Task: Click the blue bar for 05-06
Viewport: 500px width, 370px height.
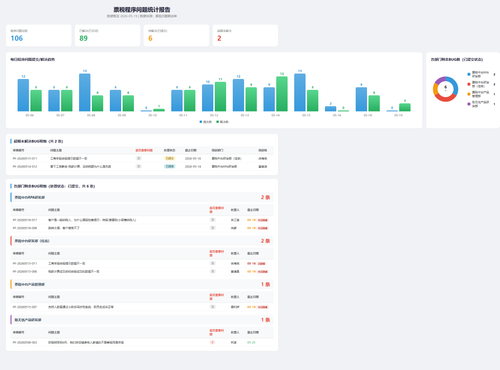Action: 23,95
